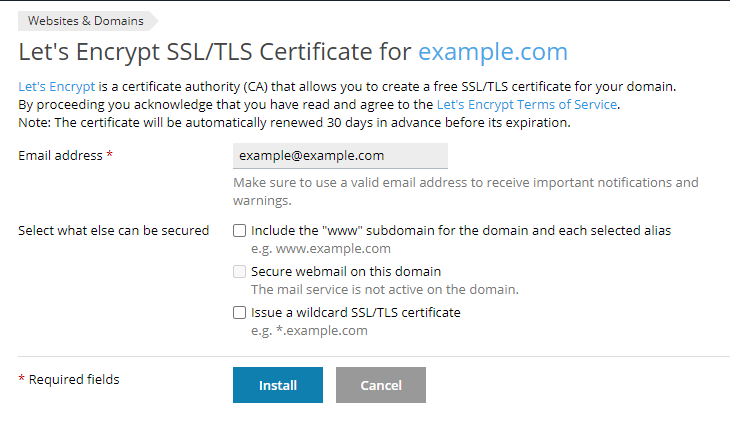Open Let's Encrypt Terms of Service link

click(x=527, y=105)
